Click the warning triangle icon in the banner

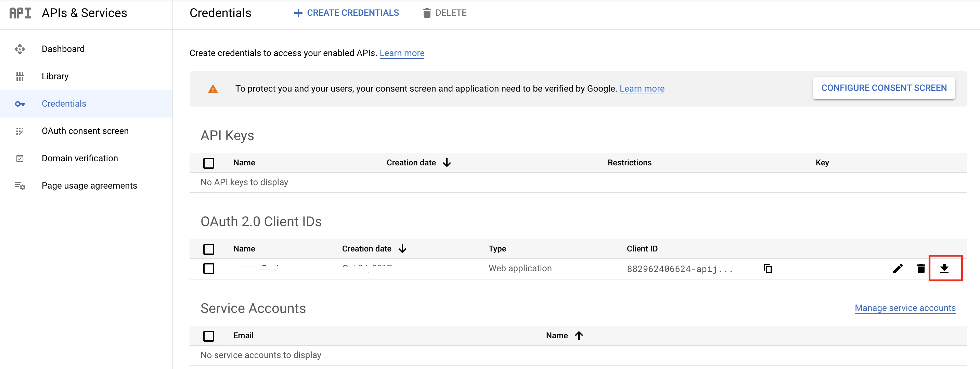coord(212,89)
